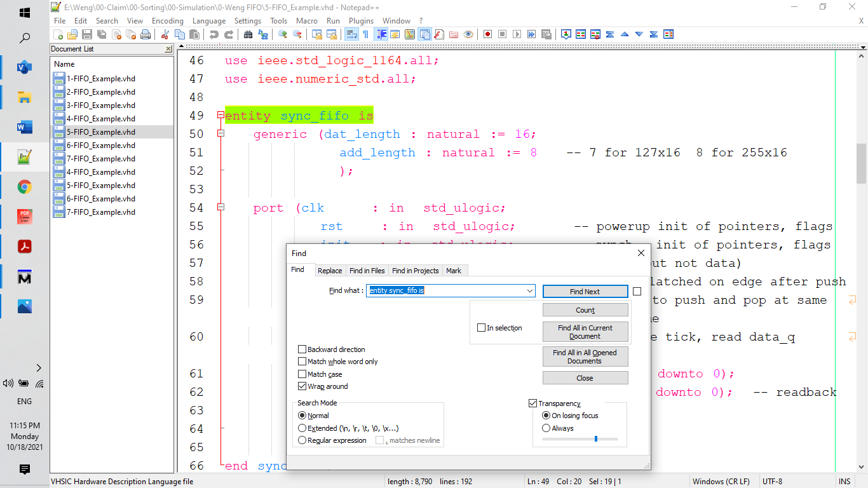Switch to the Mark tab
Image resolution: width=868 pixels, height=488 pixels.
click(454, 271)
